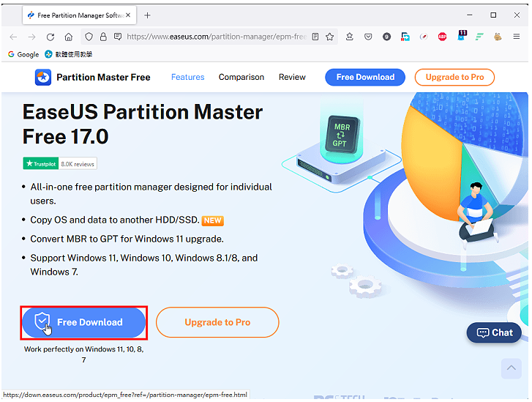Open the Comparison navigation item
532x402 pixels.
241,77
